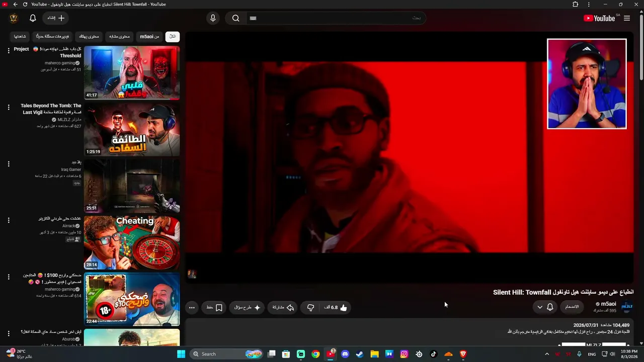Click the Windows taskbar Search box
This screenshot has height=362, width=644.
point(226,354)
